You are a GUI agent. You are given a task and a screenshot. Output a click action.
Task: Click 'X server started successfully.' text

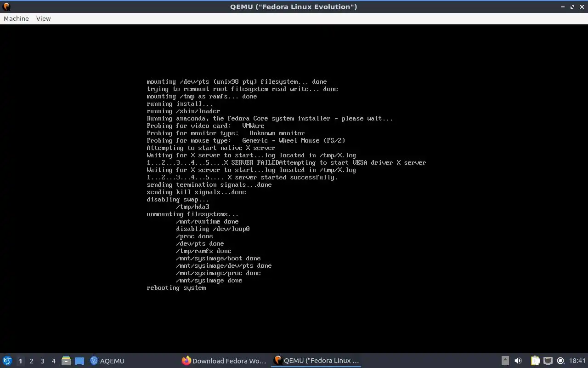(x=283, y=177)
